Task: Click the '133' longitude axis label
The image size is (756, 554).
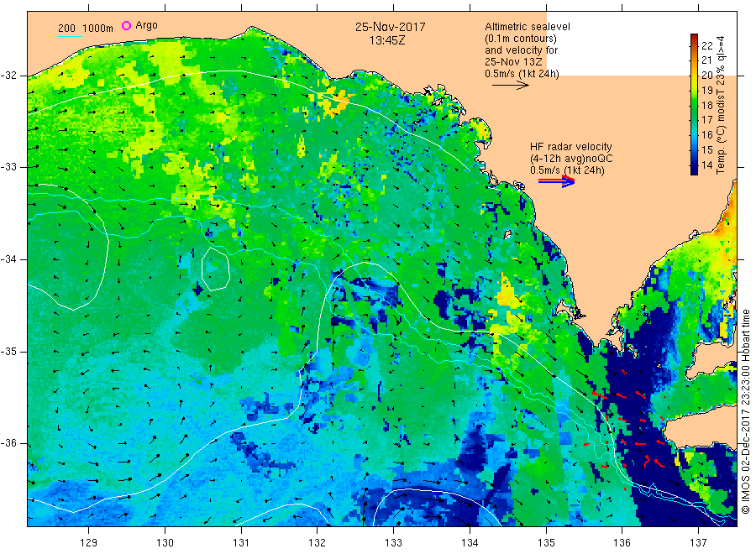Action: 393,543
